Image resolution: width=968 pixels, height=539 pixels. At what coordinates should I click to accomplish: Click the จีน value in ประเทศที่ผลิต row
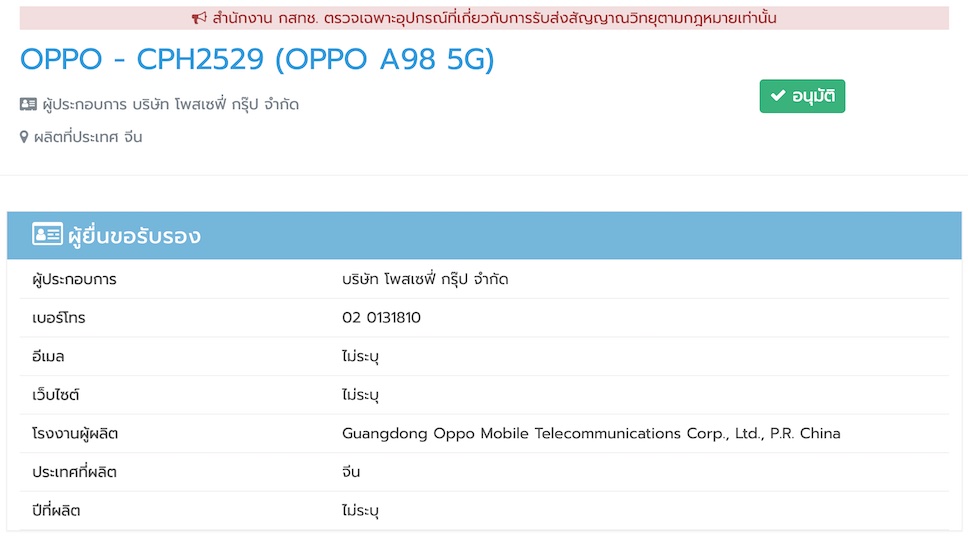point(351,472)
